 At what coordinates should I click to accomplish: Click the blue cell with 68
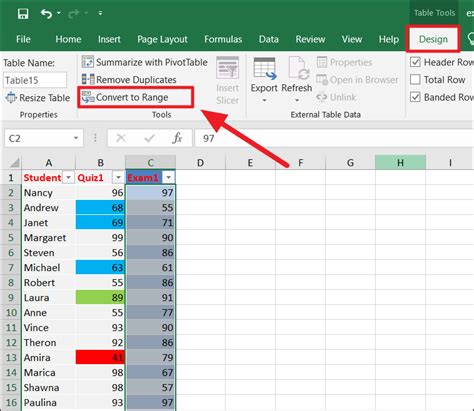100,208
